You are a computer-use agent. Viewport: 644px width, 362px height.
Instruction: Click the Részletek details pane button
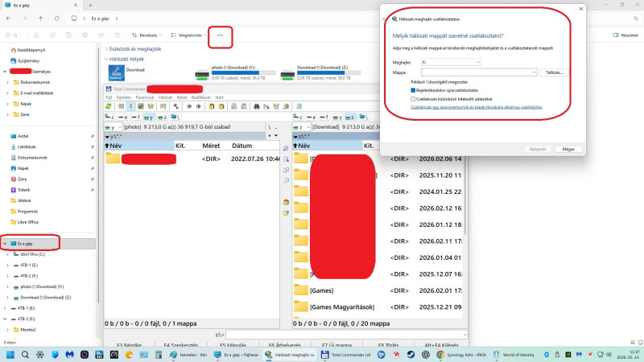tap(626, 35)
